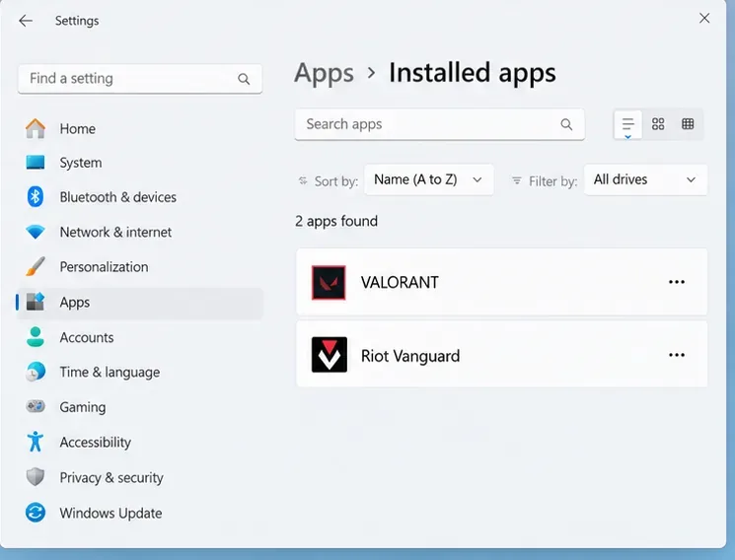Click the Search apps magnifier icon

tap(566, 124)
